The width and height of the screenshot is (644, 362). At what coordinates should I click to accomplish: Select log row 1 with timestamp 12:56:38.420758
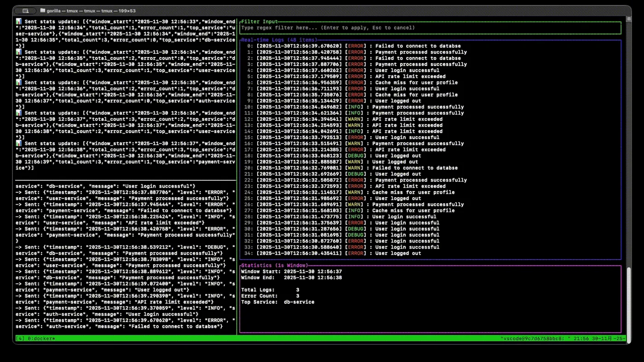356,52
